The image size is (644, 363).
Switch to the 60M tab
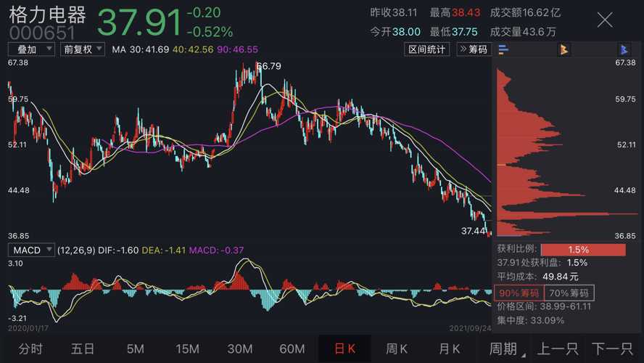[x=292, y=349]
